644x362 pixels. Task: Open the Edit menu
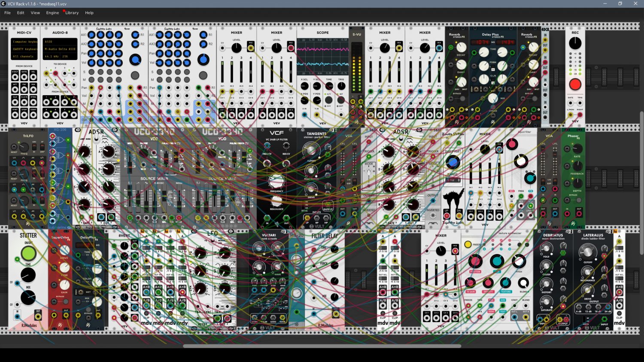[x=21, y=13]
